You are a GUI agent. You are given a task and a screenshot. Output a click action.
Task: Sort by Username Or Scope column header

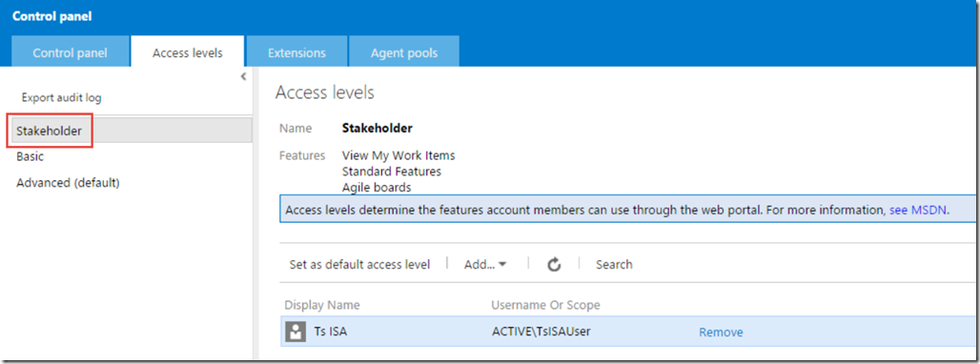(545, 305)
